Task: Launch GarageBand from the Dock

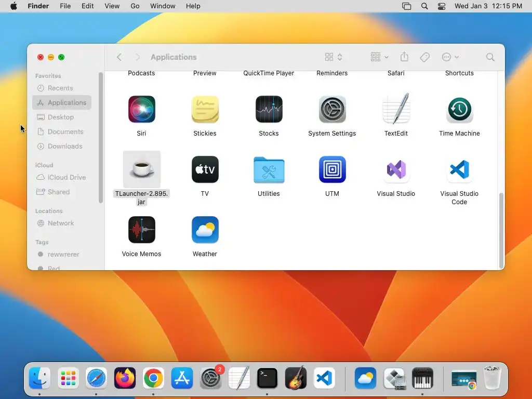Action: [x=296, y=377]
